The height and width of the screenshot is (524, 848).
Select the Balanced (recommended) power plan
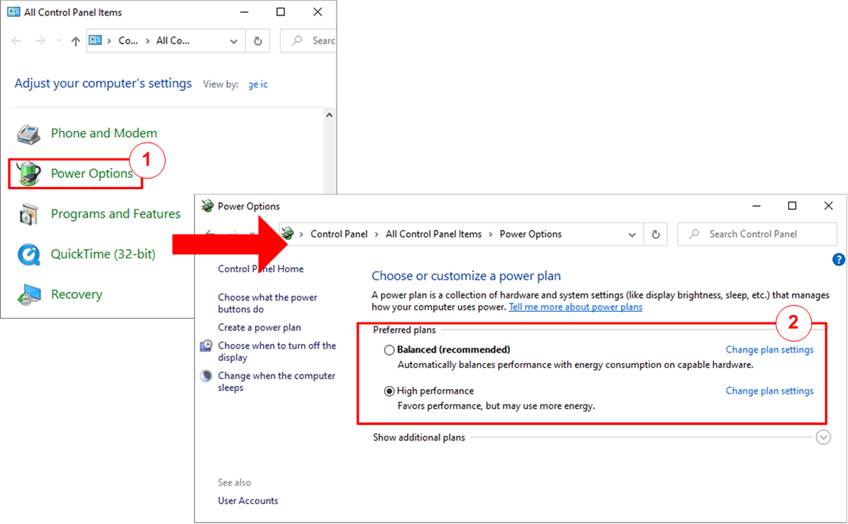tap(389, 350)
